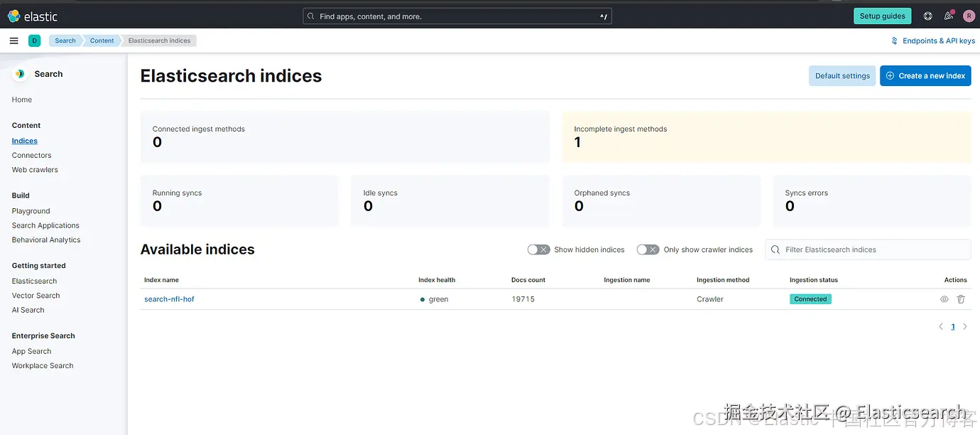The image size is (980, 435).
Task: Open the newsfeed notifications icon
Action: (948, 16)
